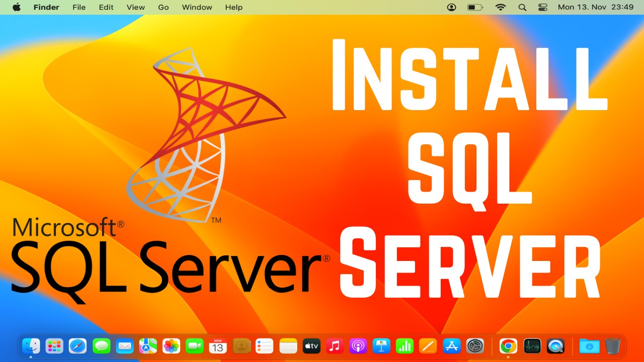Launch Launchpad from the dock
The image size is (644, 362).
(x=54, y=346)
